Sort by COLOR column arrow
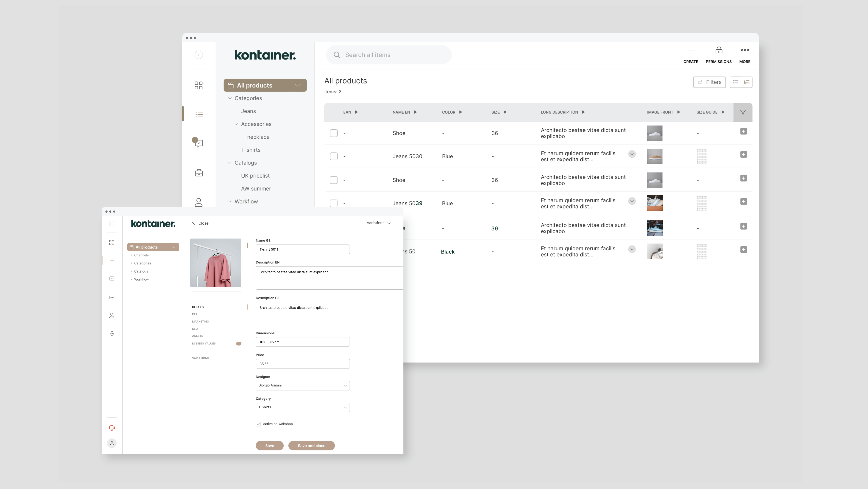 click(x=461, y=112)
